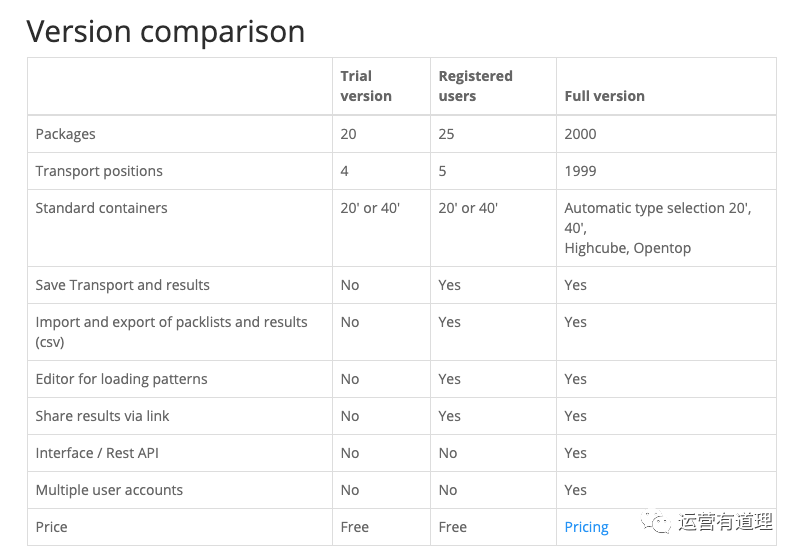The height and width of the screenshot is (556, 798).
Task: Select the 'Version comparison' heading
Action: 165,32
